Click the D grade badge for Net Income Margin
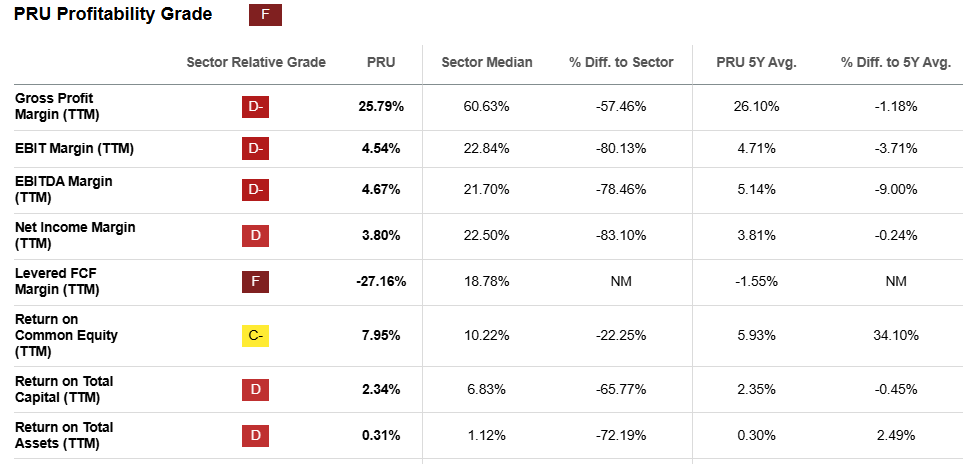The image size is (966, 464). tap(256, 236)
